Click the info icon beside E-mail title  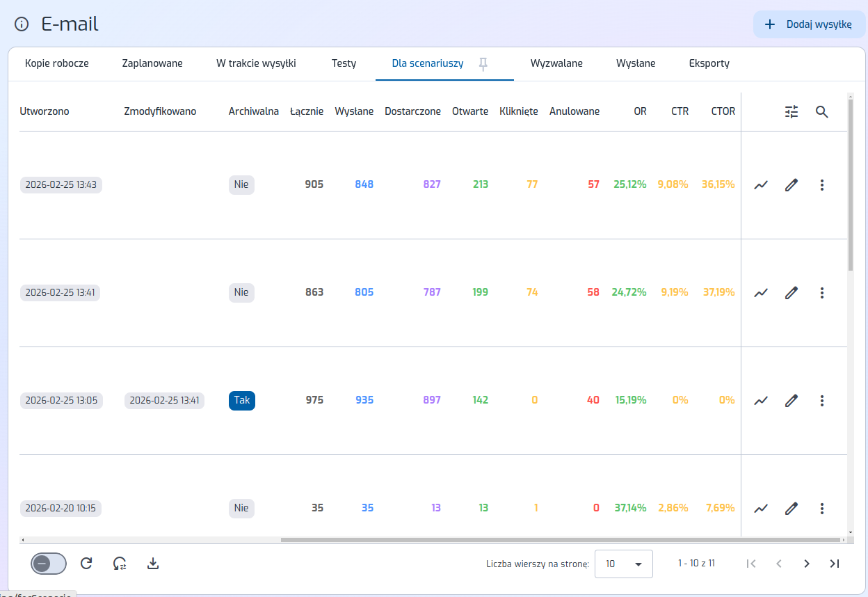pyautogui.click(x=22, y=24)
